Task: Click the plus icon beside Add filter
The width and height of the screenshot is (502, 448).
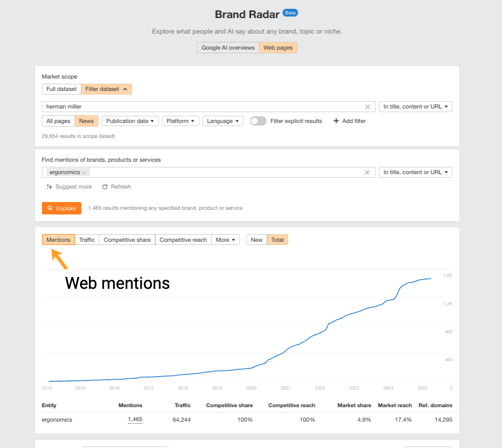Action: (x=336, y=121)
